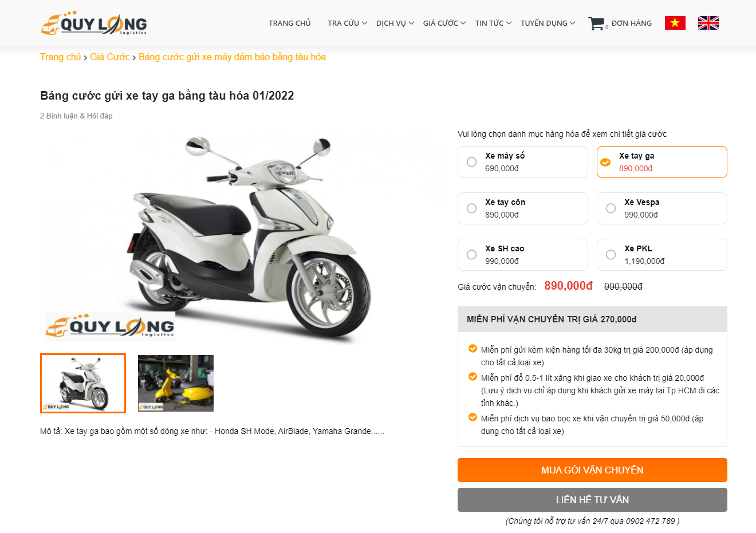Expand the TRA CỨU dropdown menu

click(x=347, y=23)
